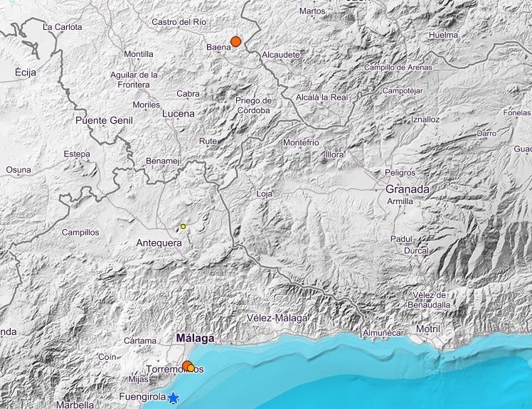Click the blue star marker near Fuengirola

[x=174, y=399]
